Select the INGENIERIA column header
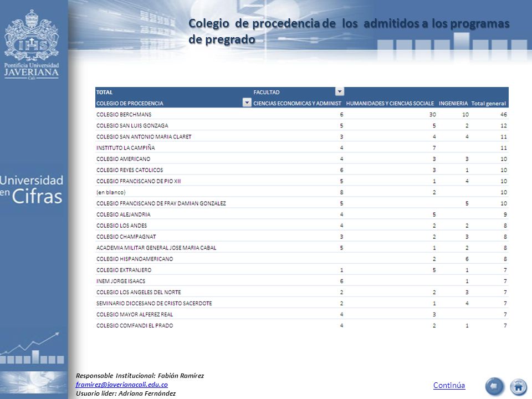This screenshot has width=532, height=399. [x=453, y=103]
